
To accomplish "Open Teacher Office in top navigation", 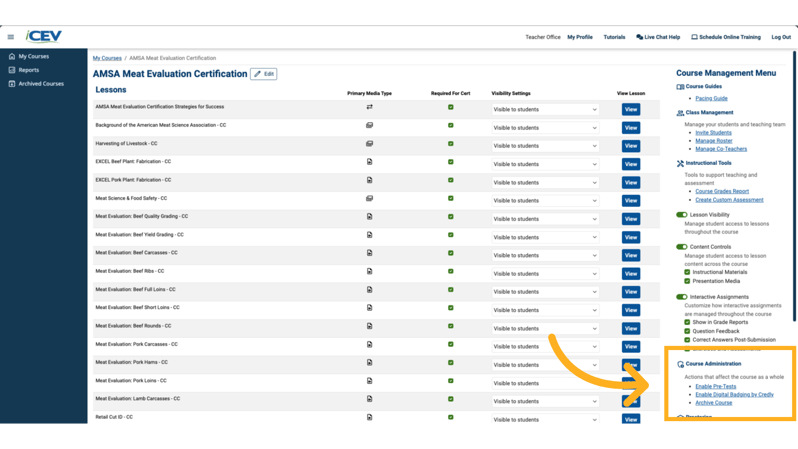I will pyautogui.click(x=543, y=37).
